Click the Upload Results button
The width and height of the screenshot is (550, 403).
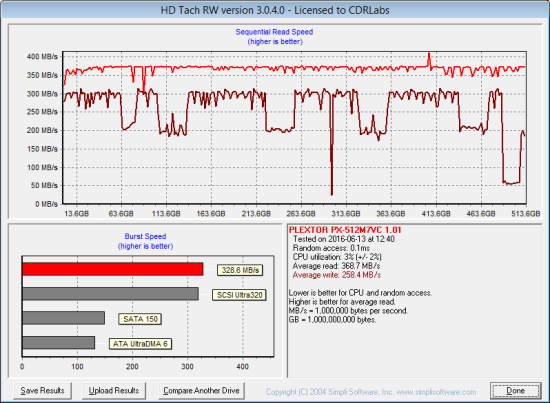coord(114,390)
